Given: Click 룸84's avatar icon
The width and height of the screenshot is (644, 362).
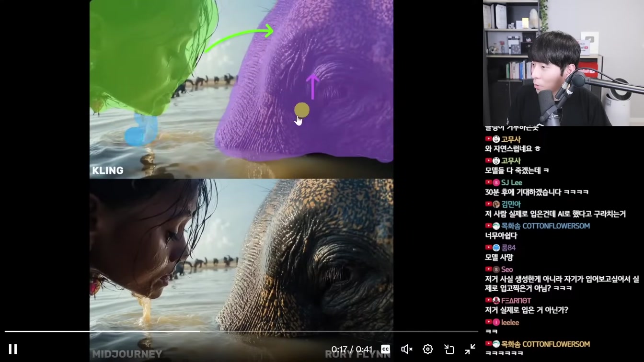Looking at the screenshot, I should [x=496, y=248].
